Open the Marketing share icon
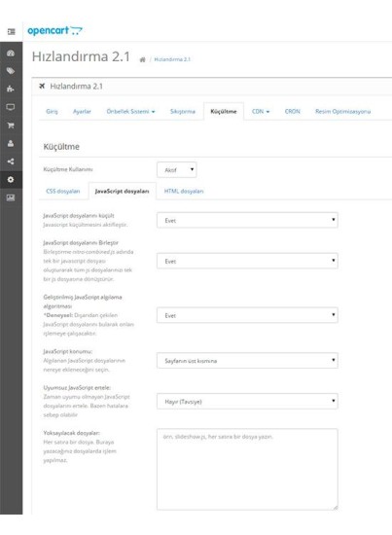Viewport: 392px width, 535px height. (x=11, y=161)
